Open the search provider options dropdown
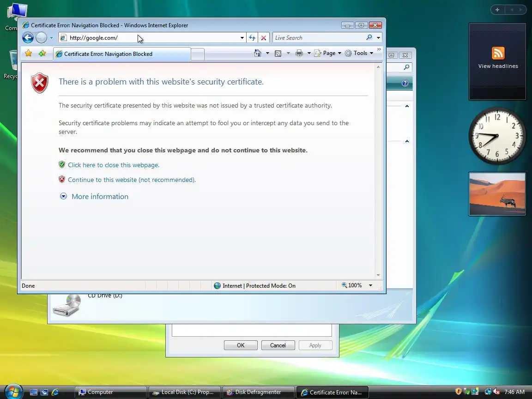532x399 pixels. tap(378, 38)
